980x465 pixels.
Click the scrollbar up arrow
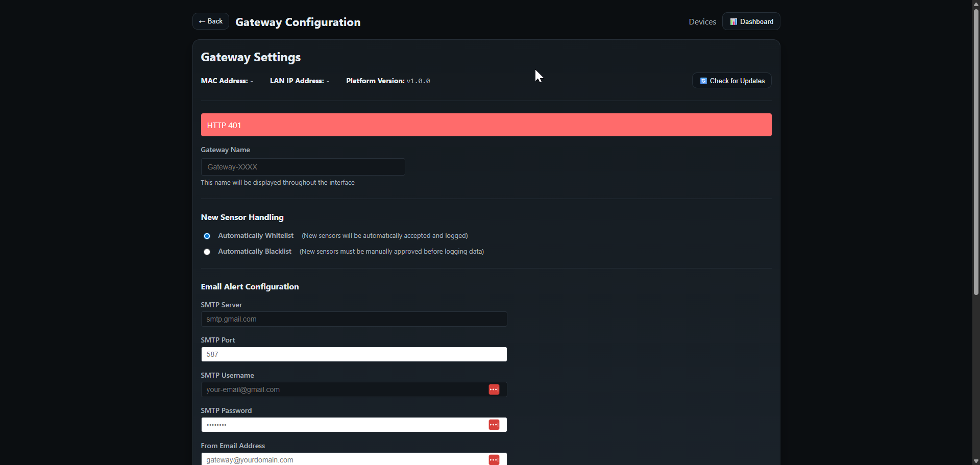coord(976,4)
